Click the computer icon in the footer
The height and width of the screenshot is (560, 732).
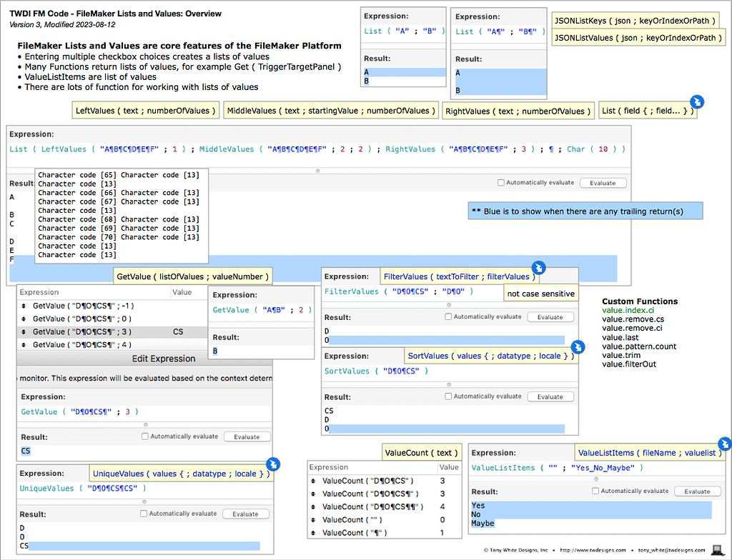pos(717,549)
